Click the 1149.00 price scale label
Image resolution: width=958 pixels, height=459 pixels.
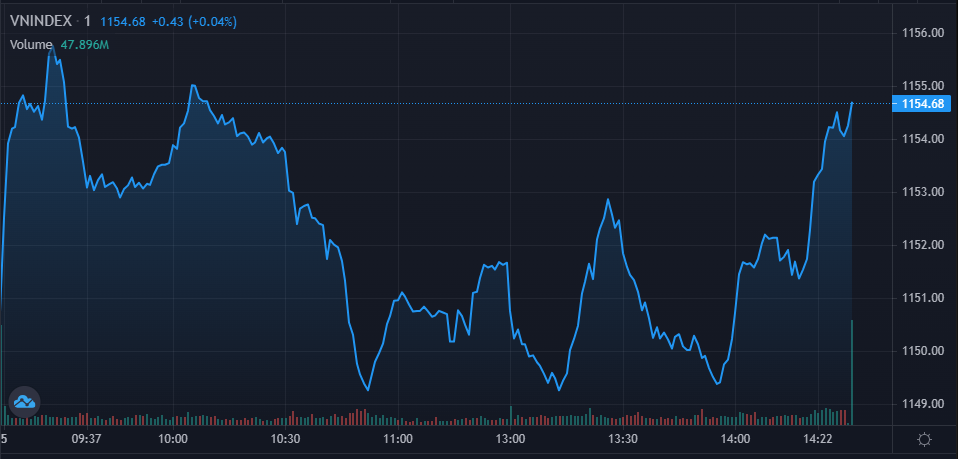click(922, 404)
